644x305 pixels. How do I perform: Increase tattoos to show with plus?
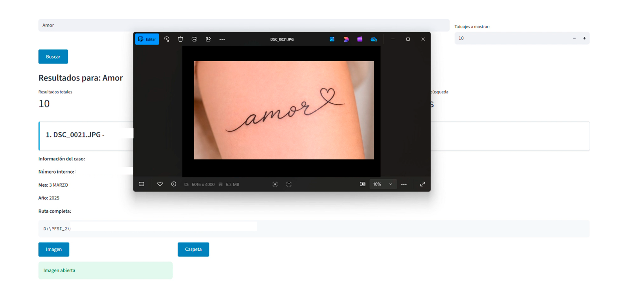[x=584, y=38]
